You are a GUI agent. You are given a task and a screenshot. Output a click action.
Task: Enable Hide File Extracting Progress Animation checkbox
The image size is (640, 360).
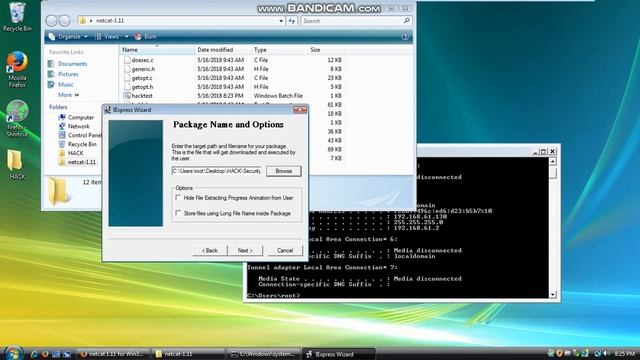point(178,198)
